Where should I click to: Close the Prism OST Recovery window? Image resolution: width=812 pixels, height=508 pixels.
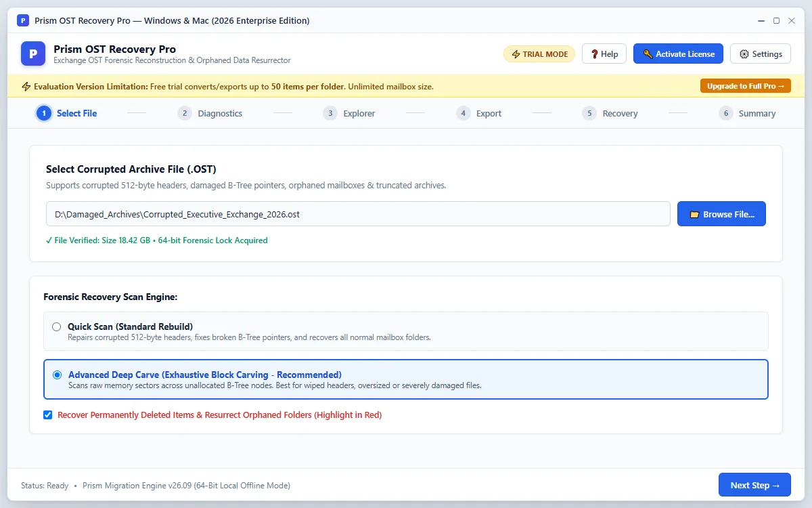(792, 20)
